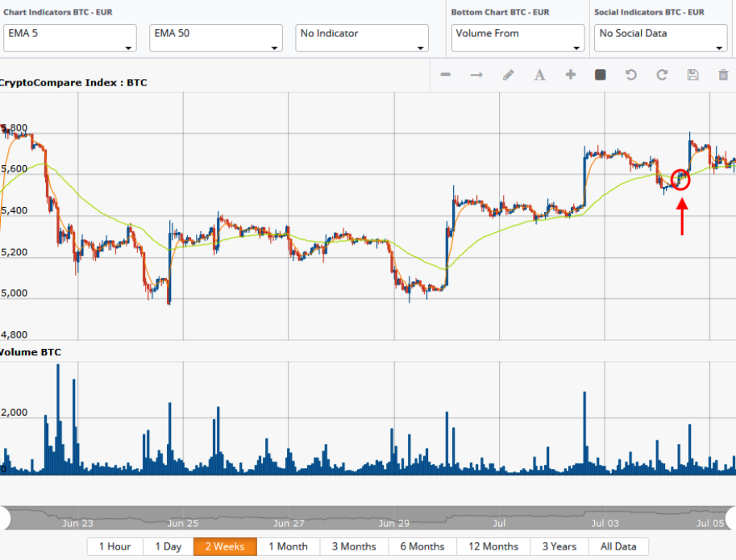Grab the right handle of range navigator
This screenshot has width=736, height=560.
click(731, 518)
